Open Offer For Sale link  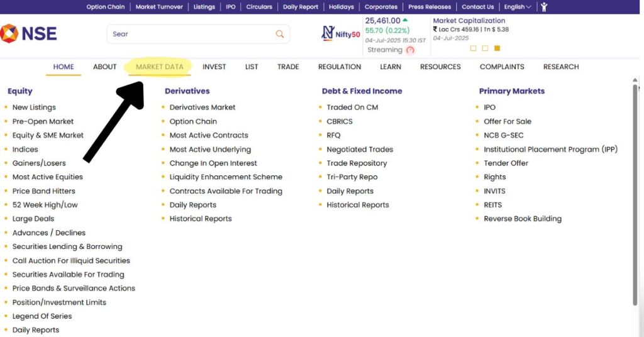(508, 121)
